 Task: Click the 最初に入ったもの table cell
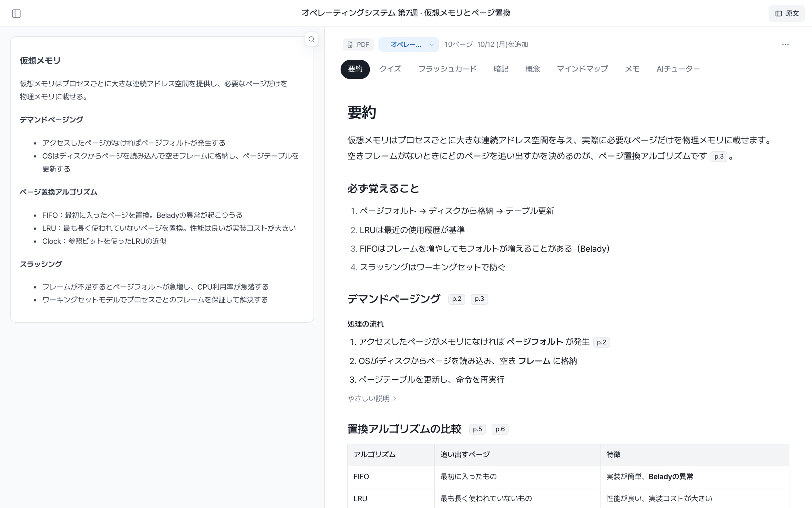click(x=517, y=477)
